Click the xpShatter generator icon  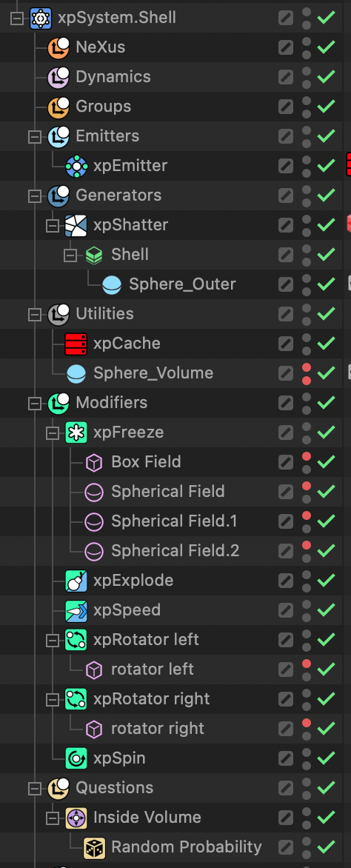(76, 224)
